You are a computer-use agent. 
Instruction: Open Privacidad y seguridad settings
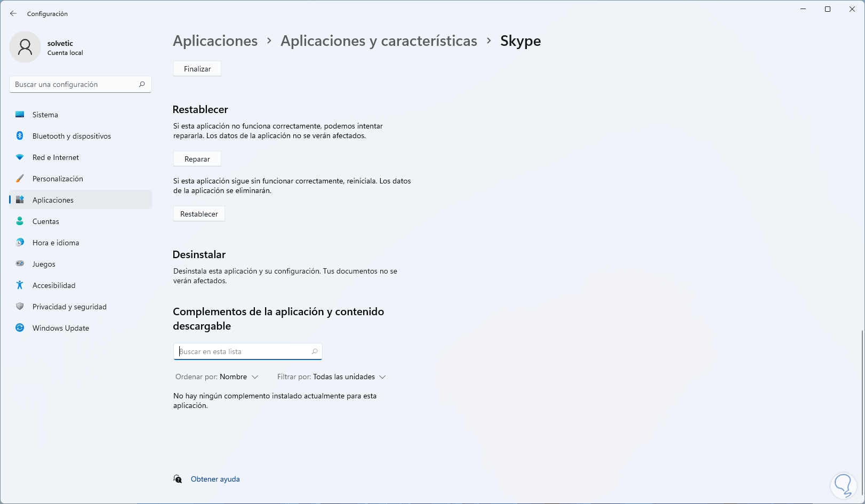tap(81, 307)
